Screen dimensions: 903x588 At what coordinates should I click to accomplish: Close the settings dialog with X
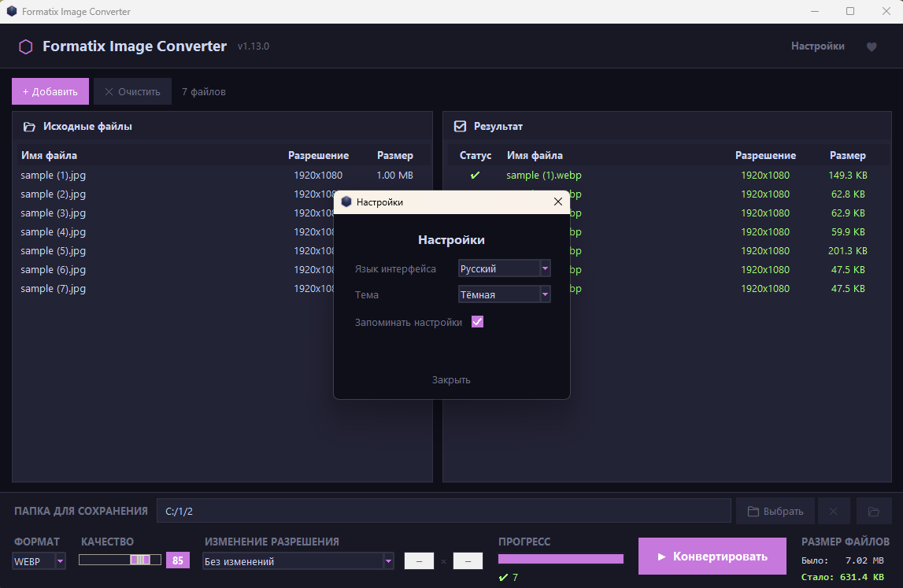click(x=557, y=202)
